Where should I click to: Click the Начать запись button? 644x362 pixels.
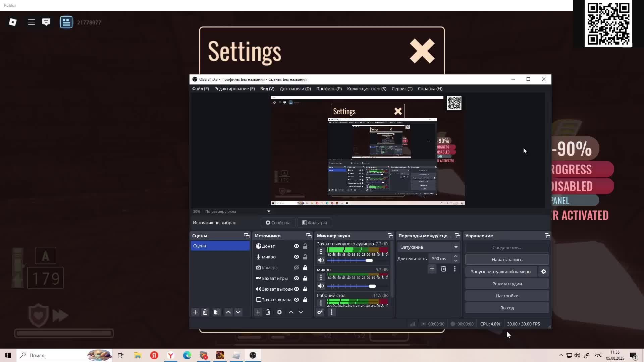pos(507,259)
